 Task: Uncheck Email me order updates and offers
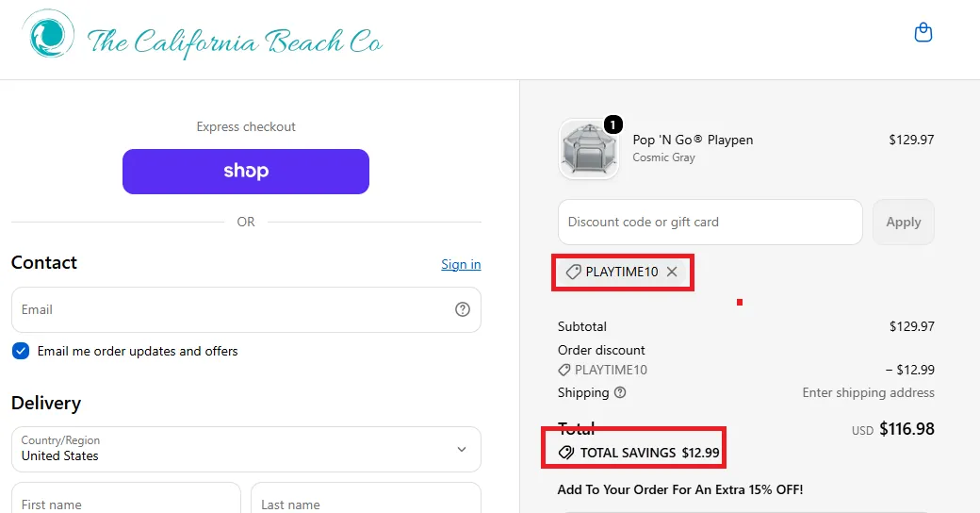point(21,351)
